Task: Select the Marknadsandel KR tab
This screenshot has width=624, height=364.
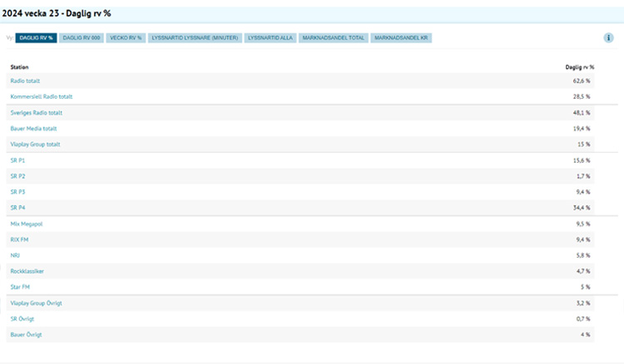Action: [401, 38]
